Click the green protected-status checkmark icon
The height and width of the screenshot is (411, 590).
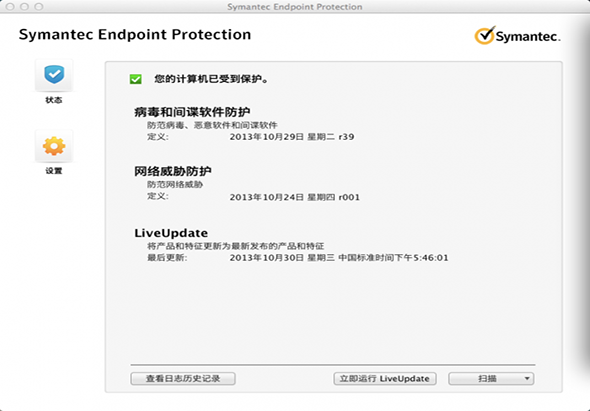(x=135, y=79)
